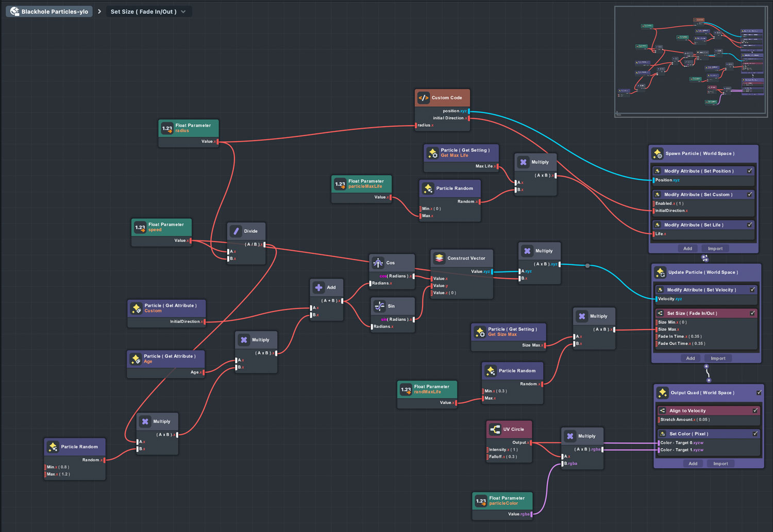Viewport: 773px width, 532px height.
Task: Click the breadcrumb separator chevron
Action: (x=99, y=11)
